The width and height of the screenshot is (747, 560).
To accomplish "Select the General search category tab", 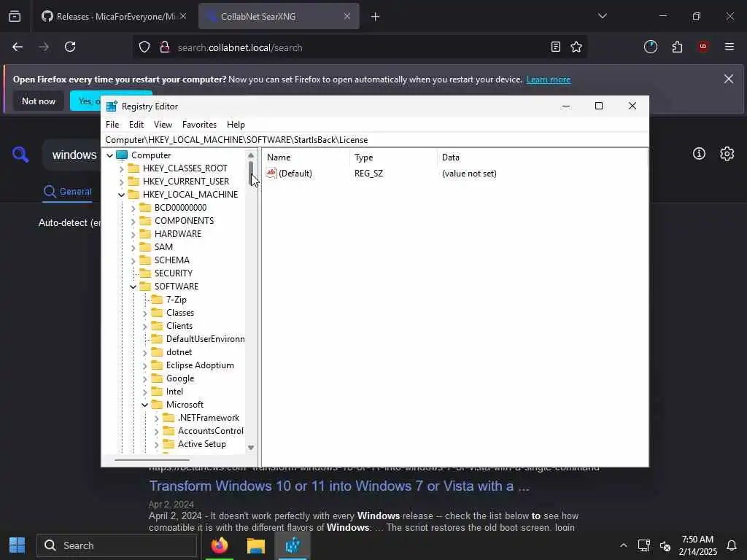I will coord(67,192).
